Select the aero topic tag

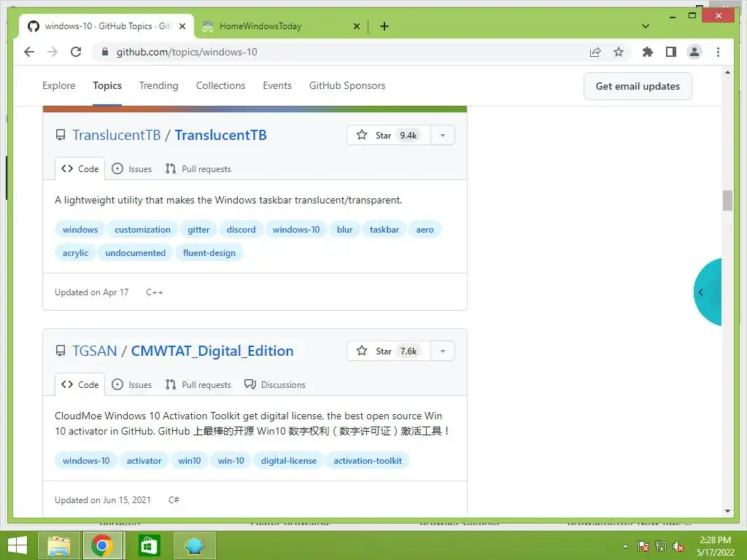click(x=425, y=230)
